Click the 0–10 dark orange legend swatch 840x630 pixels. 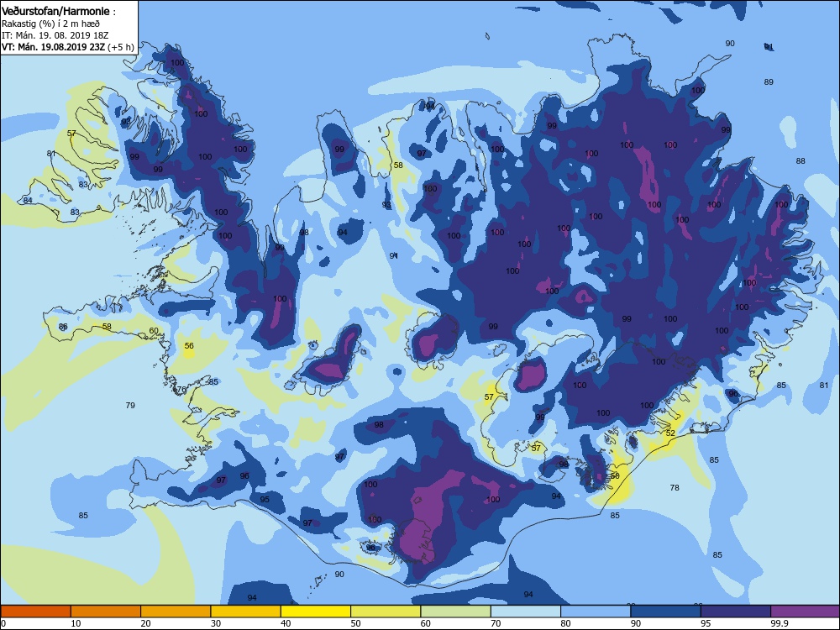tap(35, 612)
